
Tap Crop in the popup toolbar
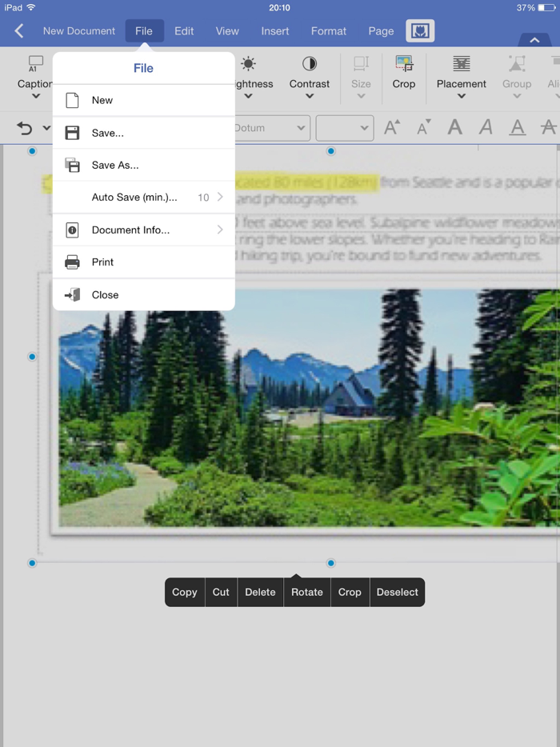350,592
